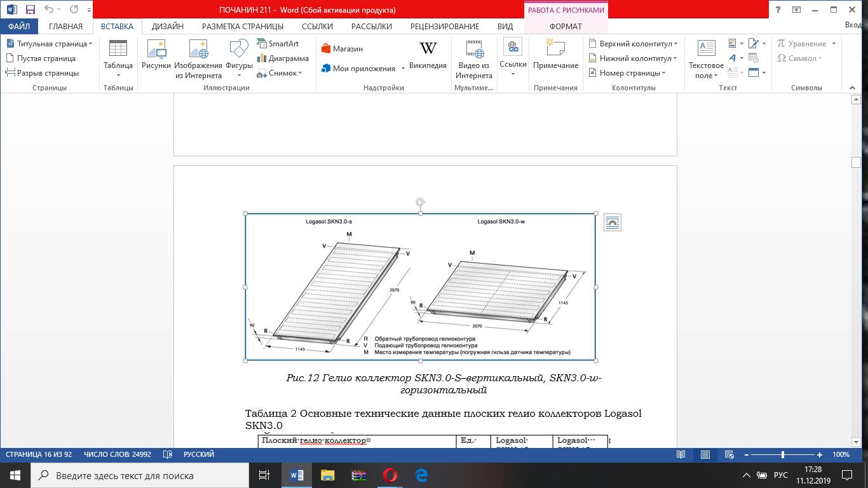Click the proofing errors icon in status bar
Viewport: 868px width, 488px height.
click(168, 455)
